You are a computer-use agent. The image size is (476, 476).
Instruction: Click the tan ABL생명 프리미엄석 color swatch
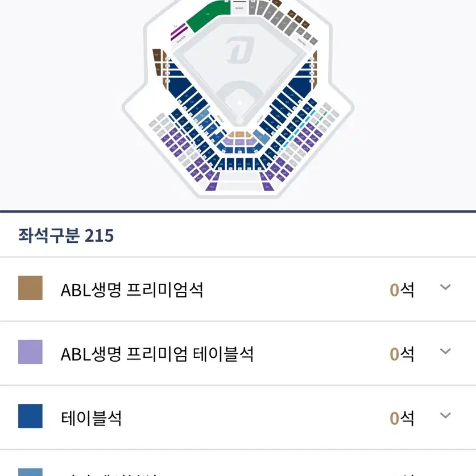click(30, 288)
